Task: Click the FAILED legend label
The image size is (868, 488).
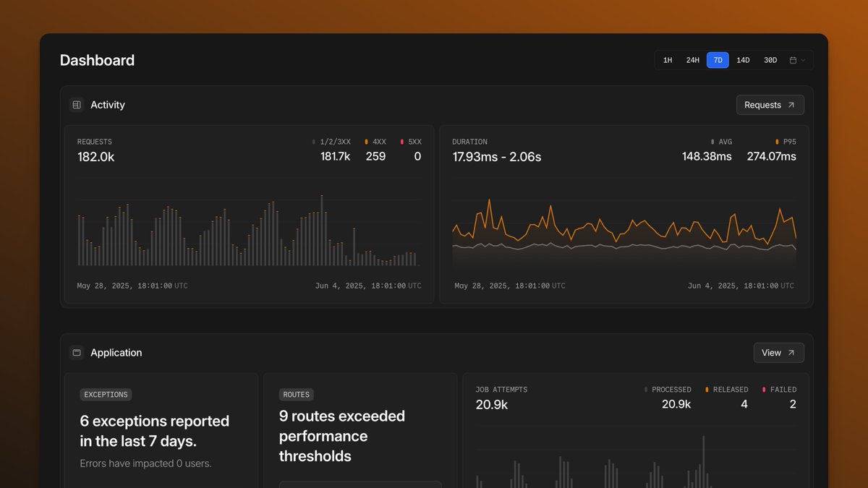Action: pos(783,390)
